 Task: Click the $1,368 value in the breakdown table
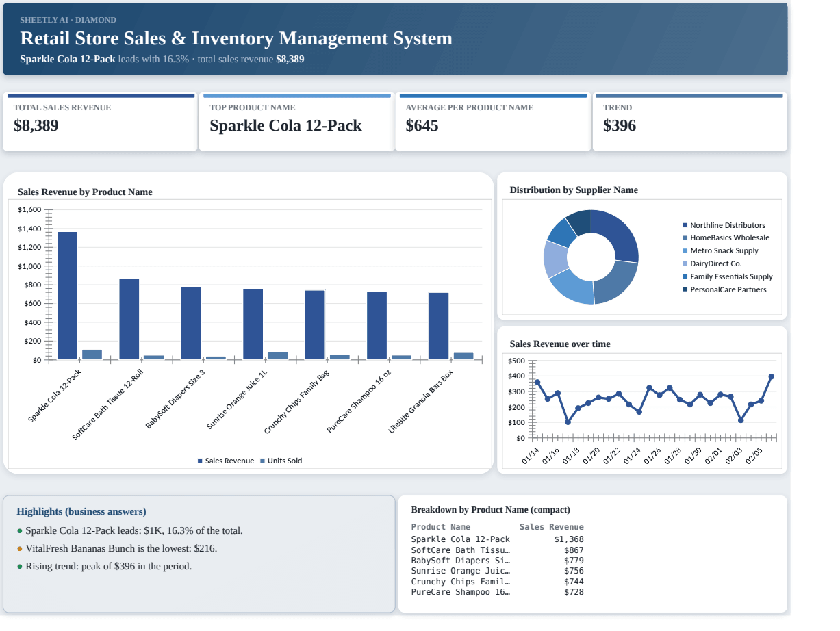point(570,539)
